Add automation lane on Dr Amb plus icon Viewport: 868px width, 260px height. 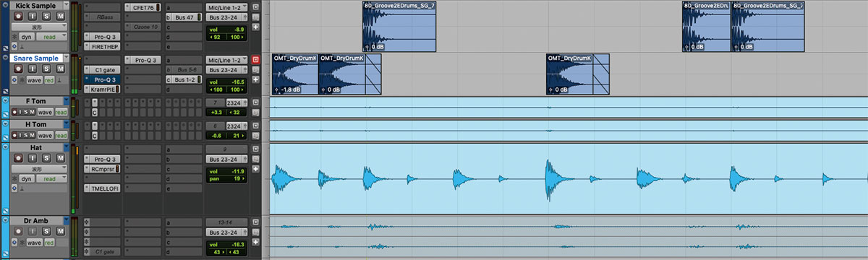[x=255, y=242]
